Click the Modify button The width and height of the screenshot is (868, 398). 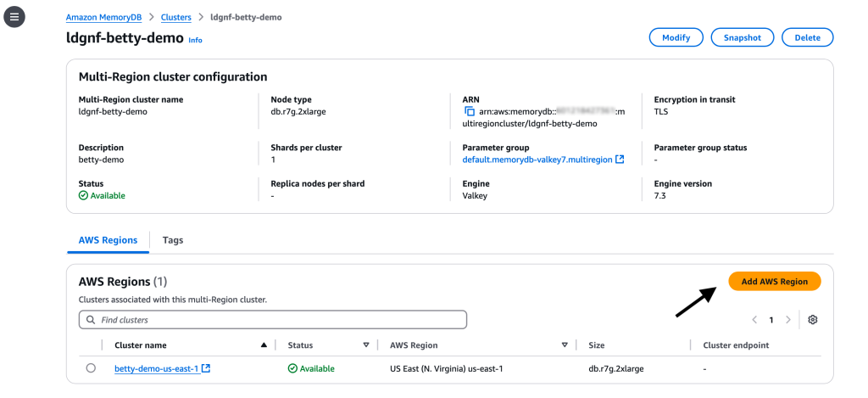click(676, 37)
